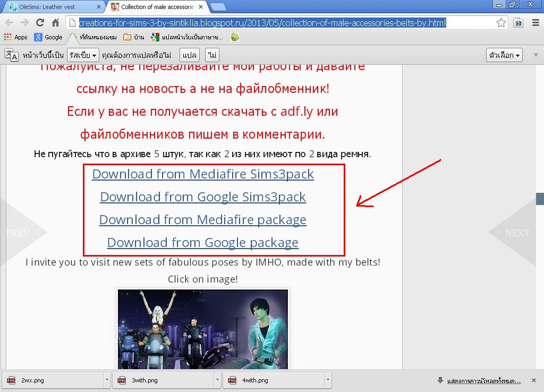Go to the Home page icon
Image resolution: width=544 pixels, height=392 pixels.
(55, 23)
